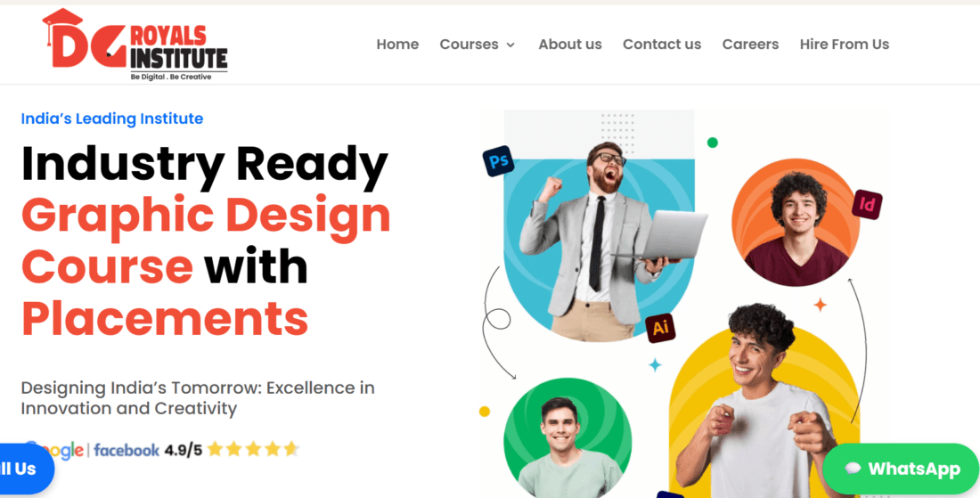Click the orange circle student portrait
Viewport: 980px width, 498px height.
[796, 223]
